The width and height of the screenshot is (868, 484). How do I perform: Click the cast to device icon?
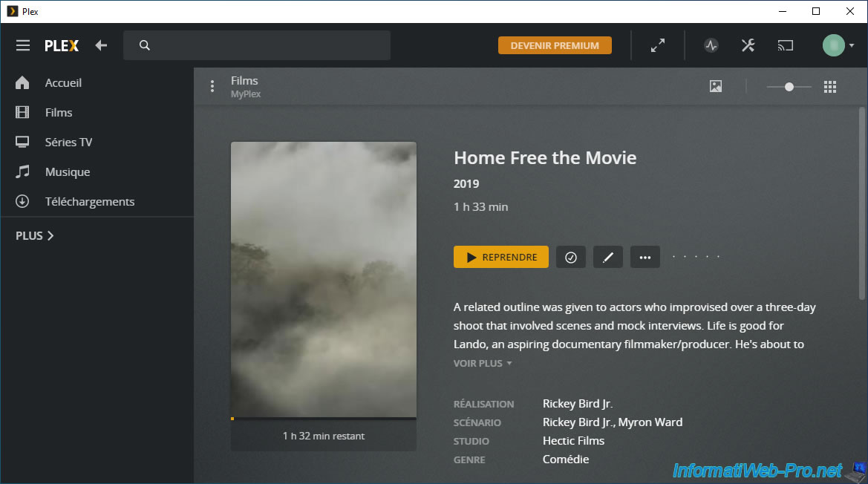(786, 45)
